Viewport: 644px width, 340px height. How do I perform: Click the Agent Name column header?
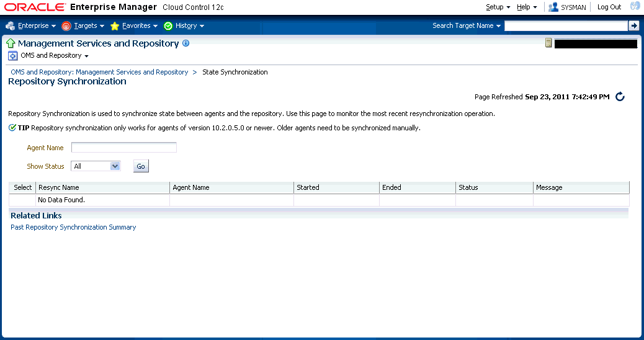coord(232,187)
